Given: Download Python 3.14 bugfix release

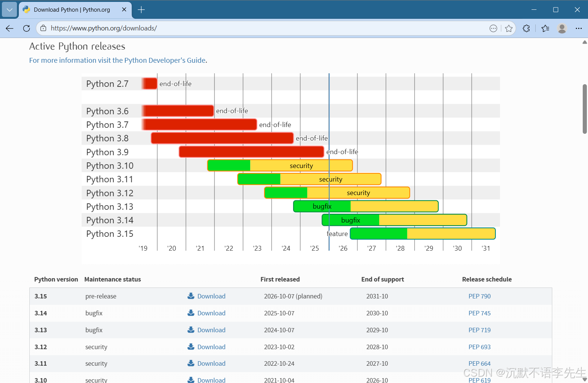Looking at the screenshot, I should [x=211, y=313].
